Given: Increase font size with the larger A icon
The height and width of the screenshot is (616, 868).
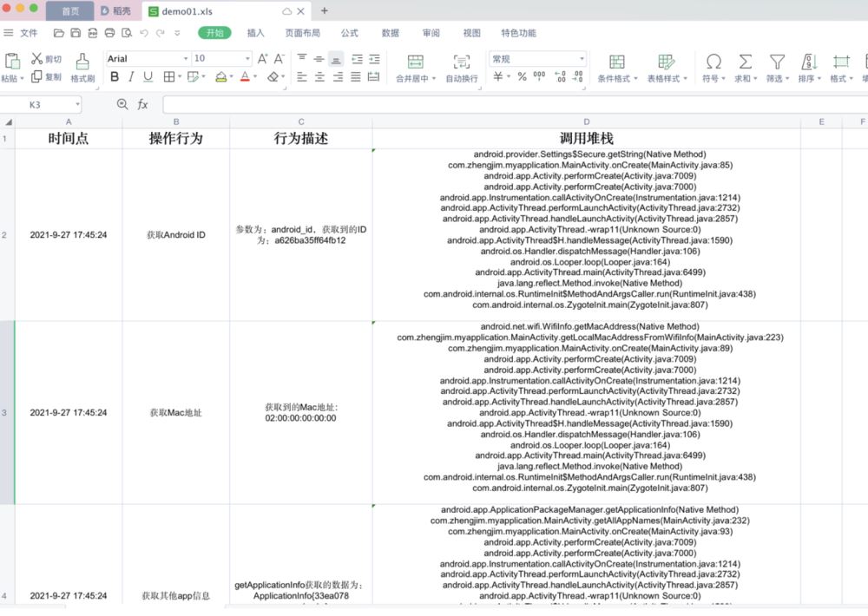Looking at the screenshot, I should (x=263, y=59).
